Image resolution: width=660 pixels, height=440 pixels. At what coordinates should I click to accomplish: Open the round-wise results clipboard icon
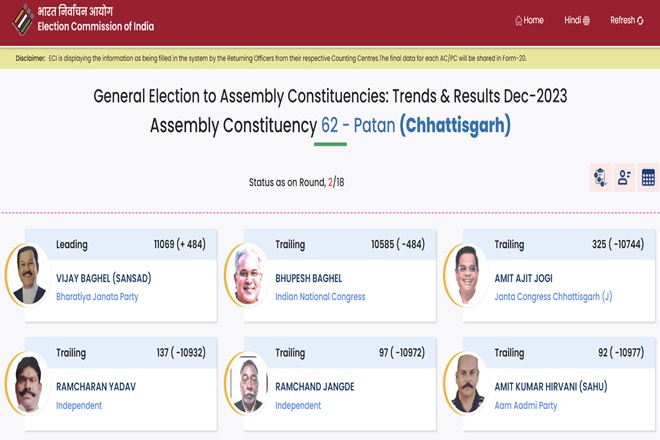pos(600,177)
